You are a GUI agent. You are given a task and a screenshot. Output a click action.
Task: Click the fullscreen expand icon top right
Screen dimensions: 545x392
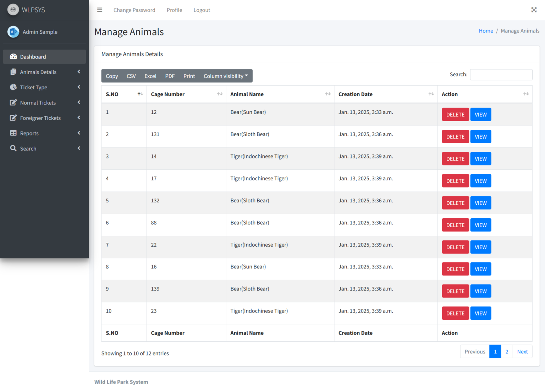534,10
